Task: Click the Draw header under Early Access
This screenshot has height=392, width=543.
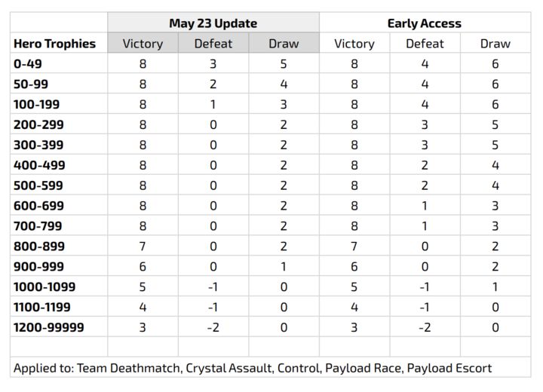Action: [x=495, y=43]
